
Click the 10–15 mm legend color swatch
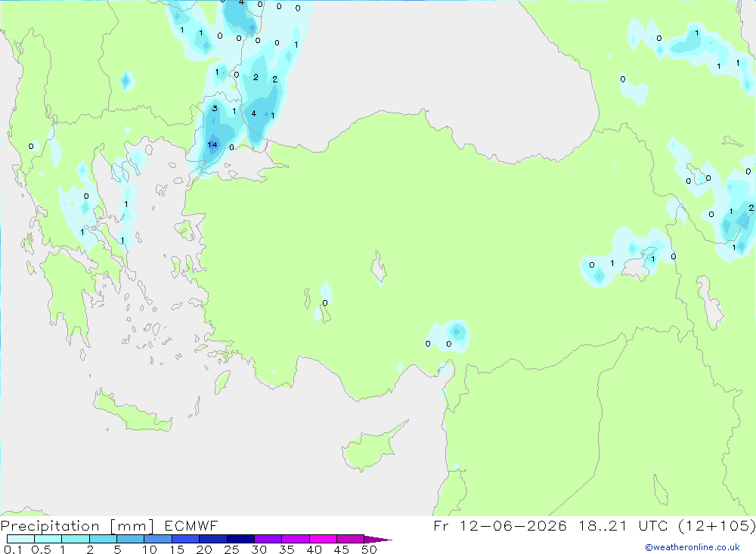point(158,539)
